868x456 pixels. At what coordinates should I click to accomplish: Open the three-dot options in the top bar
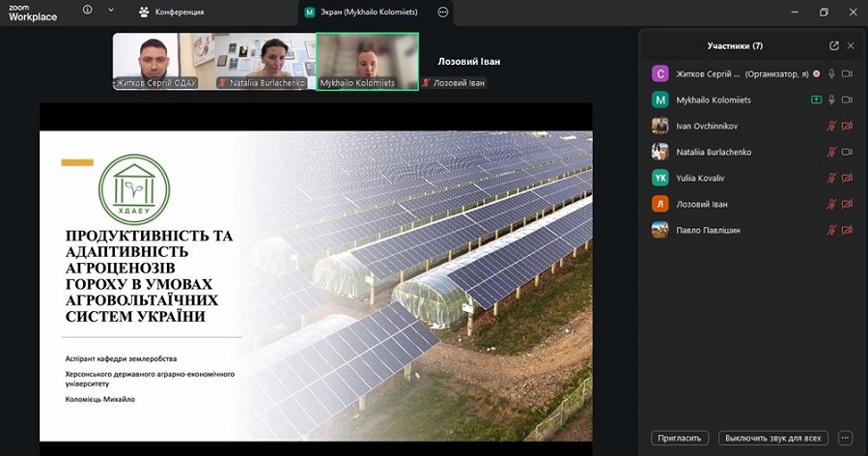pos(442,12)
